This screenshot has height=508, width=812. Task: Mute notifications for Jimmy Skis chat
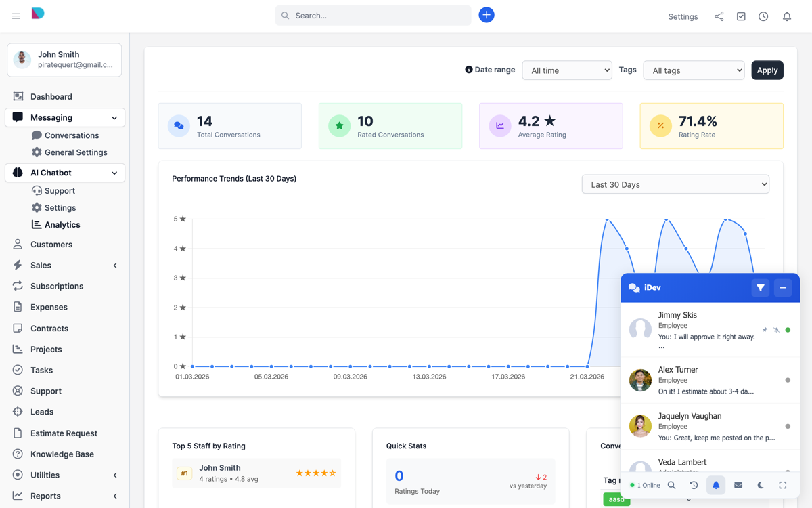pos(776,330)
